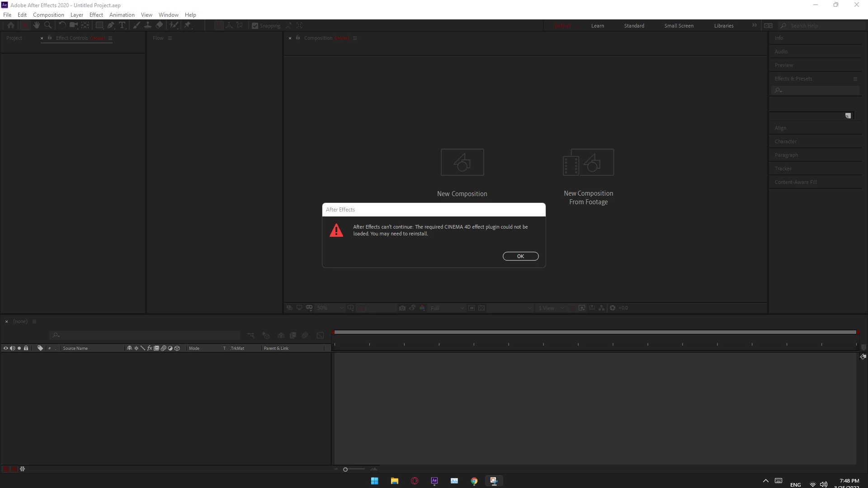Open the Full resolution dropdown

tap(447, 308)
